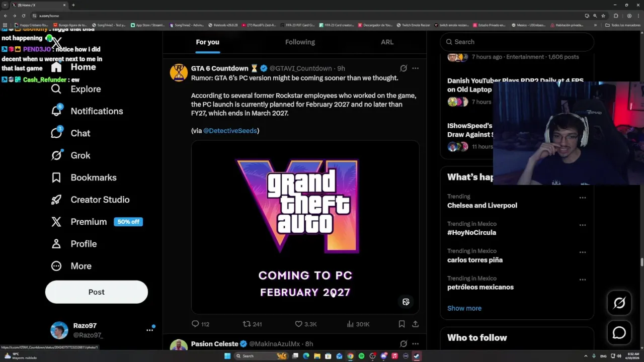Click the Grok icon on Pasion Celeste's post
Image resolution: width=644 pixels, height=362 pixels.
coord(404,344)
